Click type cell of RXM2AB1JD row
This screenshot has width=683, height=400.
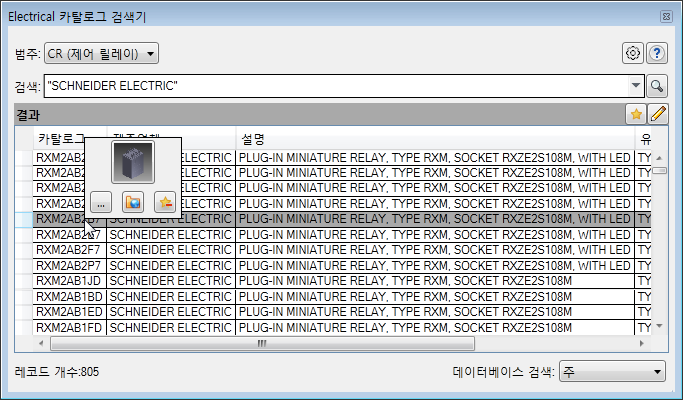(643, 281)
